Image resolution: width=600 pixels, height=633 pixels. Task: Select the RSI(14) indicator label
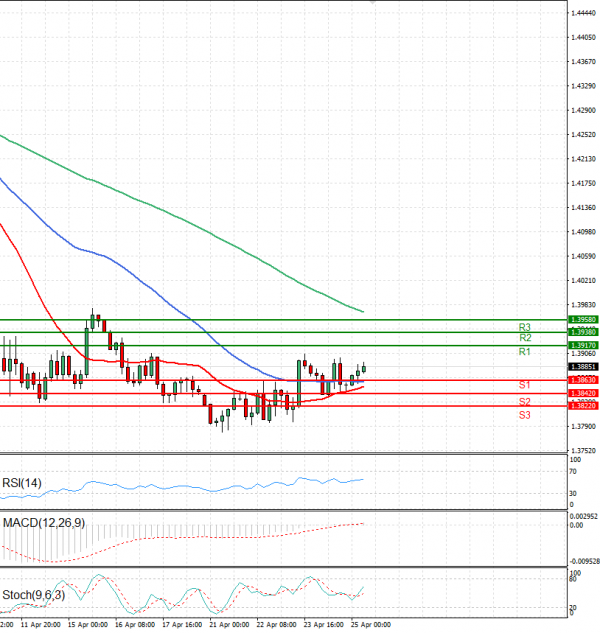(x=22, y=483)
